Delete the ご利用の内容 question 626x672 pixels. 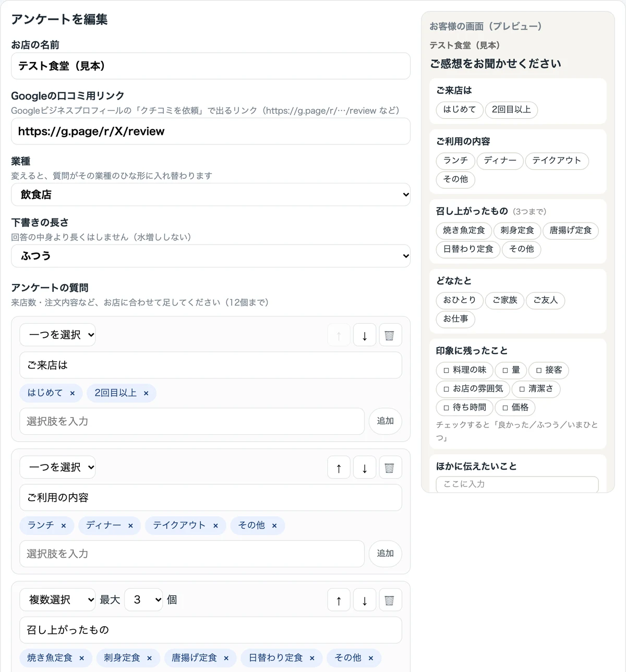coord(389,468)
